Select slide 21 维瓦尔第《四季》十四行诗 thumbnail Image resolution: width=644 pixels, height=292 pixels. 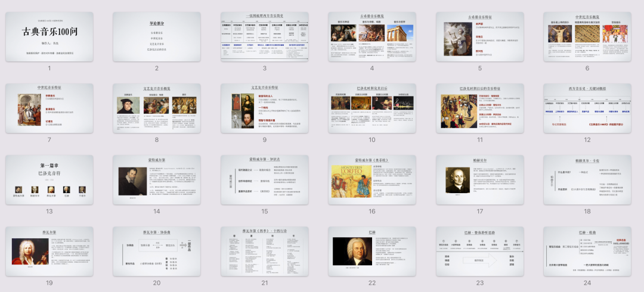[265, 251]
